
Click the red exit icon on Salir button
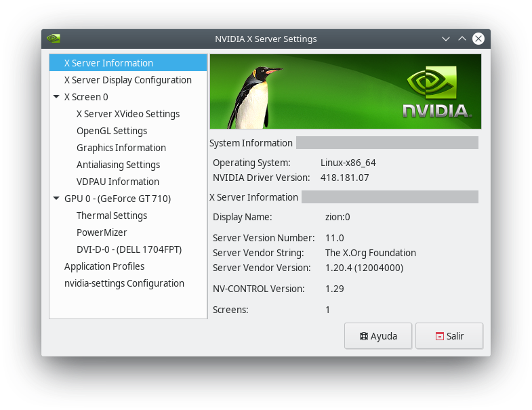tap(439, 336)
